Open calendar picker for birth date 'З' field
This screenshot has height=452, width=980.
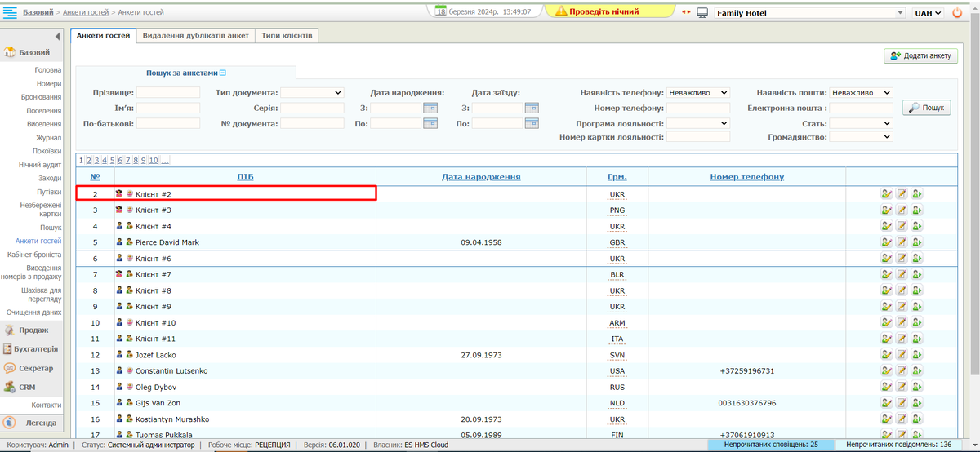tap(430, 108)
